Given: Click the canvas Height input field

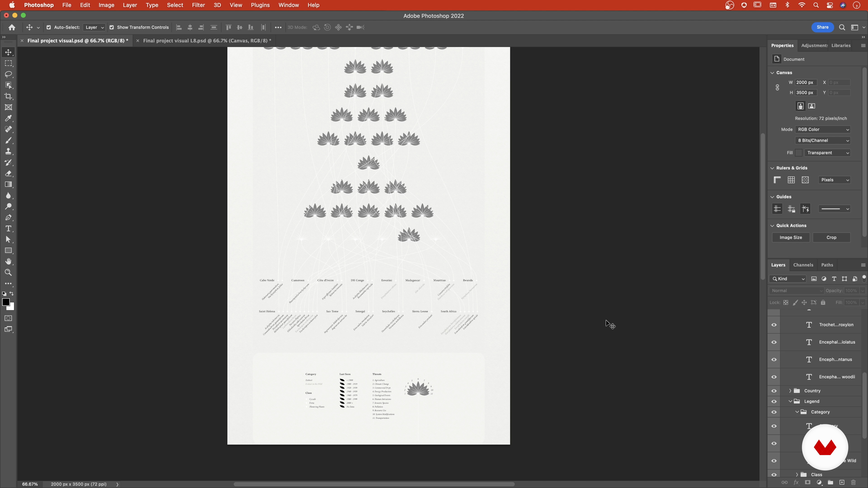Looking at the screenshot, I should (x=806, y=93).
